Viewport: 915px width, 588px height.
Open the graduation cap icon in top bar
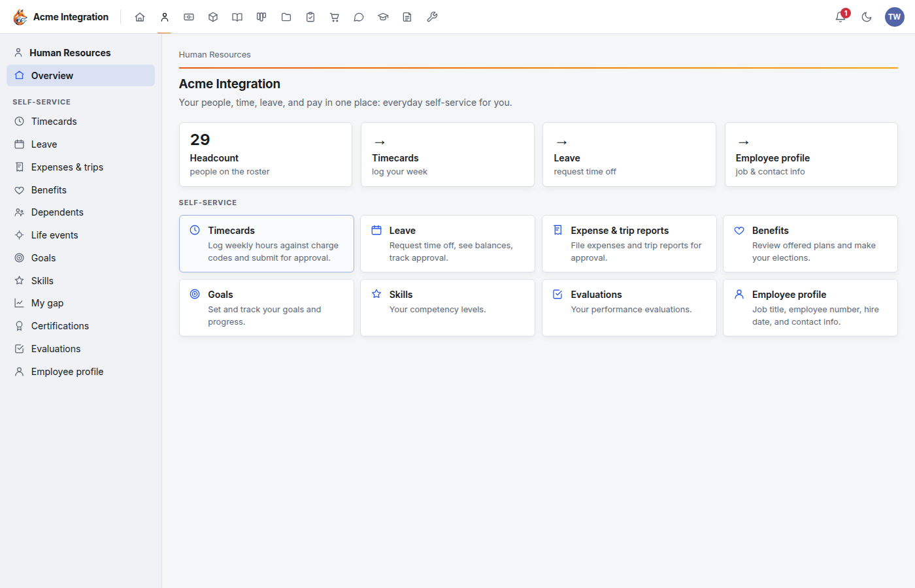pyautogui.click(x=383, y=17)
